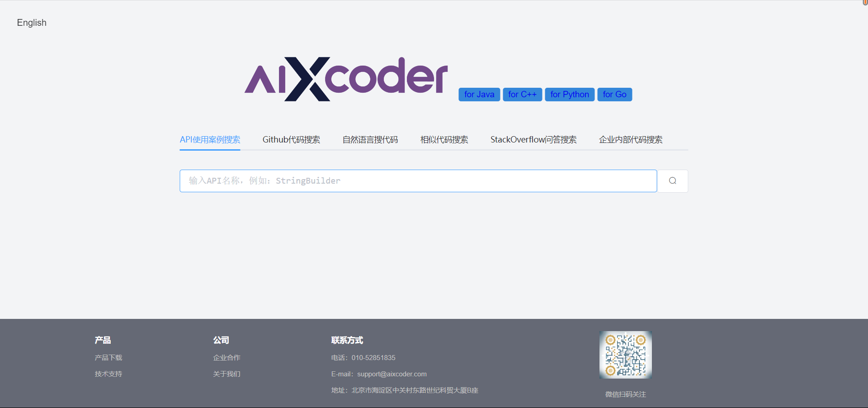The image size is (868, 408).
Task: Switch to 自然语言搜代码 tab
Action: (370, 139)
